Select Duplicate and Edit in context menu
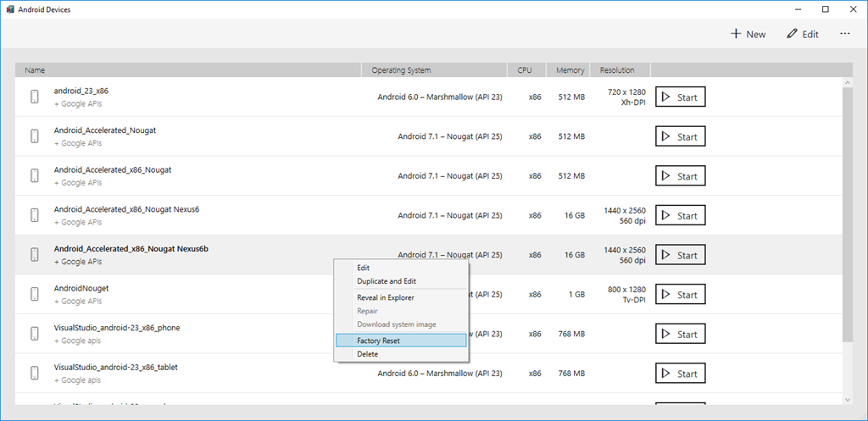The image size is (868, 421). tap(387, 281)
